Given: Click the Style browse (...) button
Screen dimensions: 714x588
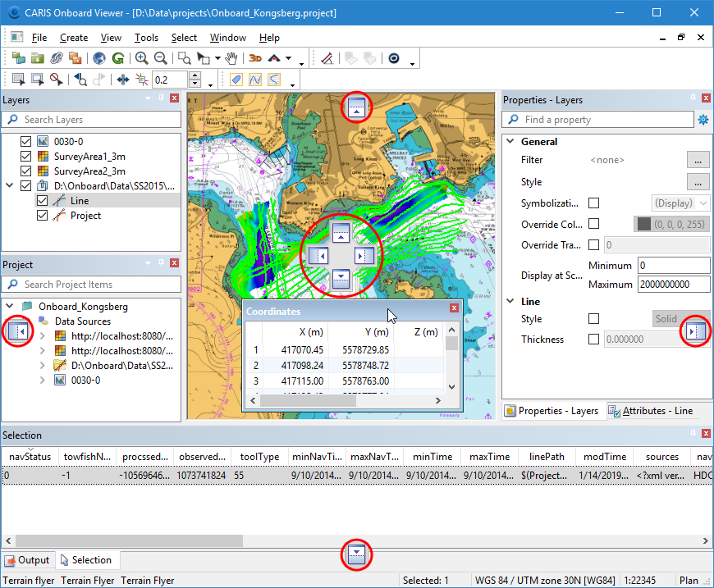Looking at the screenshot, I should tap(698, 182).
